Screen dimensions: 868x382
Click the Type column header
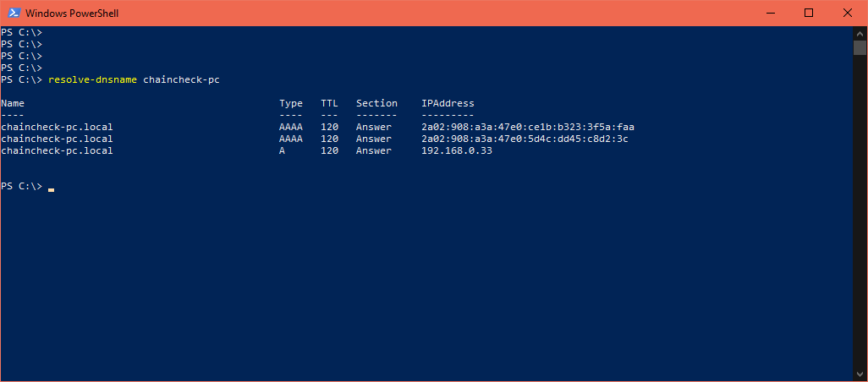291,103
